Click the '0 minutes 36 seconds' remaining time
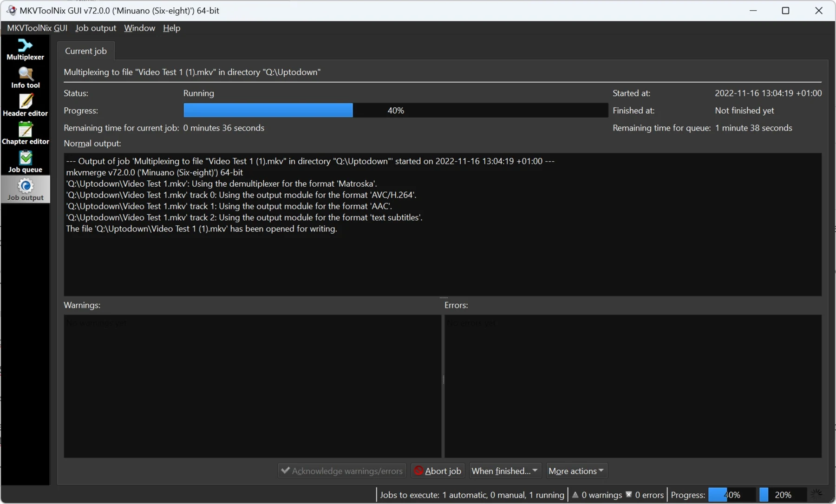Viewport: 836px width, 504px height. (224, 128)
